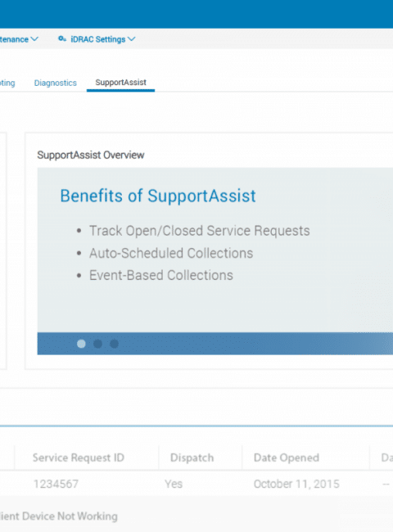Sort by the Dispatch column header

192,458
